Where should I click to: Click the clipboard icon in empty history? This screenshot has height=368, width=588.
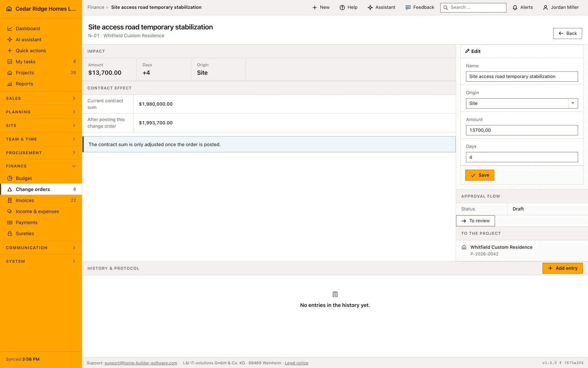pos(335,294)
